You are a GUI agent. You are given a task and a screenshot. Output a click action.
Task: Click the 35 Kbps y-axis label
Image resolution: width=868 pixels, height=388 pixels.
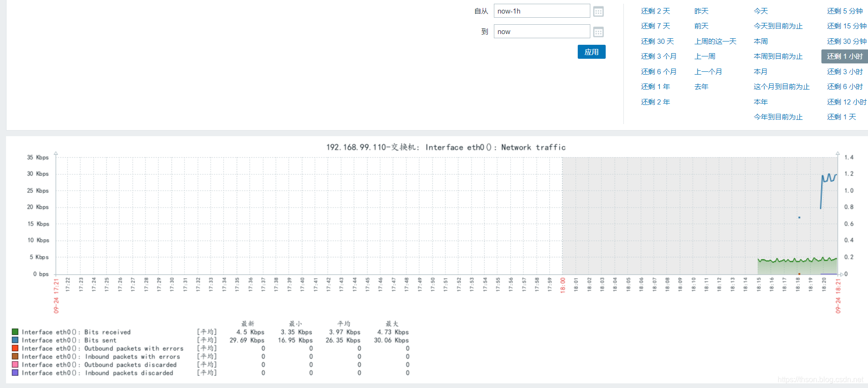tap(38, 157)
